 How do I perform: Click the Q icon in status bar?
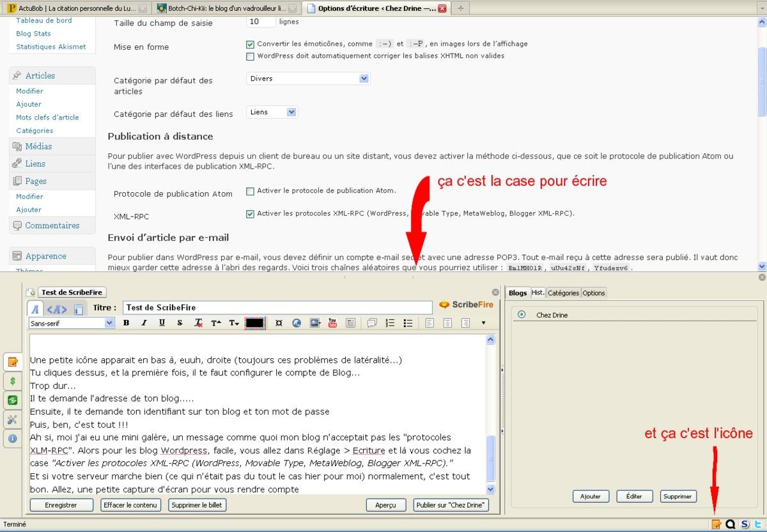(731, 524)
